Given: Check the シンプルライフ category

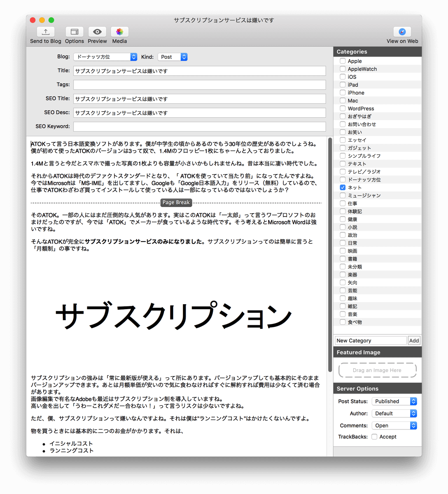Looking at the screenshot, I should click(343, 156).
